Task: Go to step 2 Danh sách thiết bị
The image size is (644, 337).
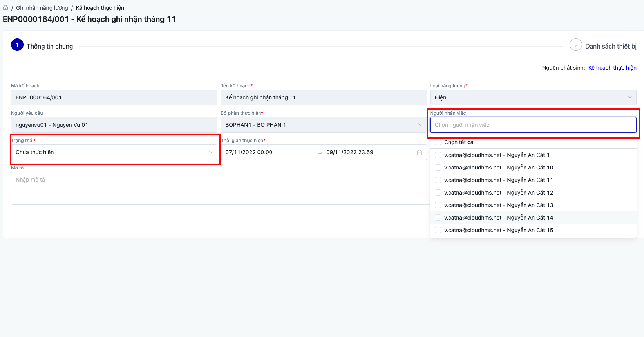Action: click(576, 45)
